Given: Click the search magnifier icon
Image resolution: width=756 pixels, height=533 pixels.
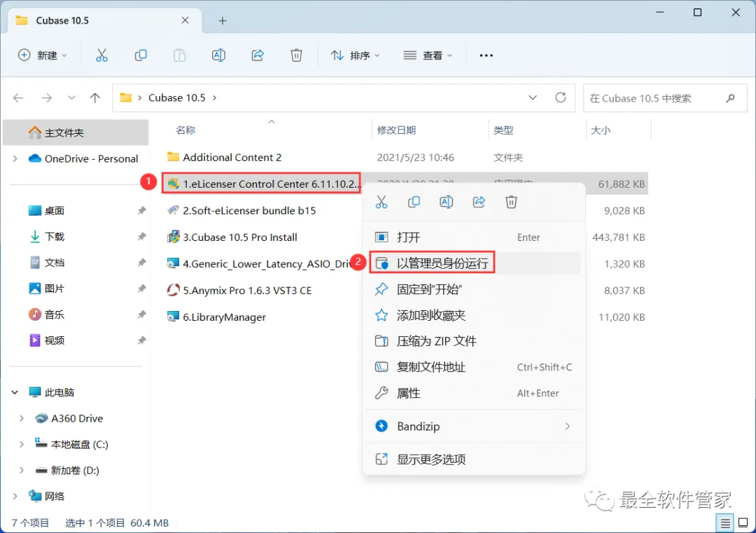Looking at the screenshot, I should pos(730,98).
